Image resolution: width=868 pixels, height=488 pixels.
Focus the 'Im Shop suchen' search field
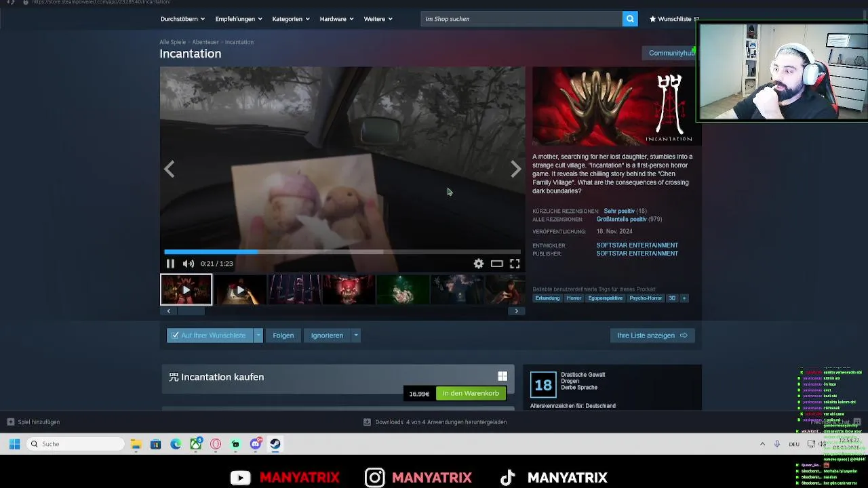pos(521,19)
